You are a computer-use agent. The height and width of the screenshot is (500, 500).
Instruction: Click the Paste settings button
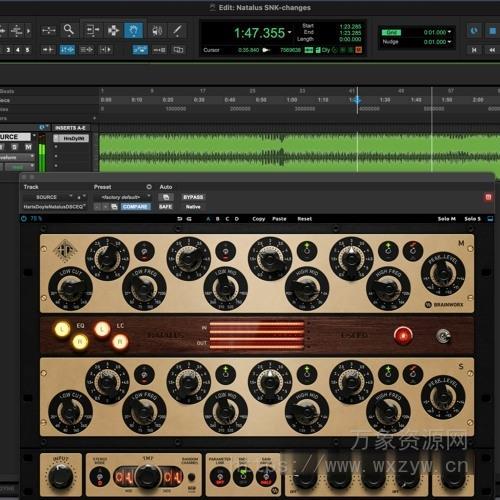tap(279, 219)
